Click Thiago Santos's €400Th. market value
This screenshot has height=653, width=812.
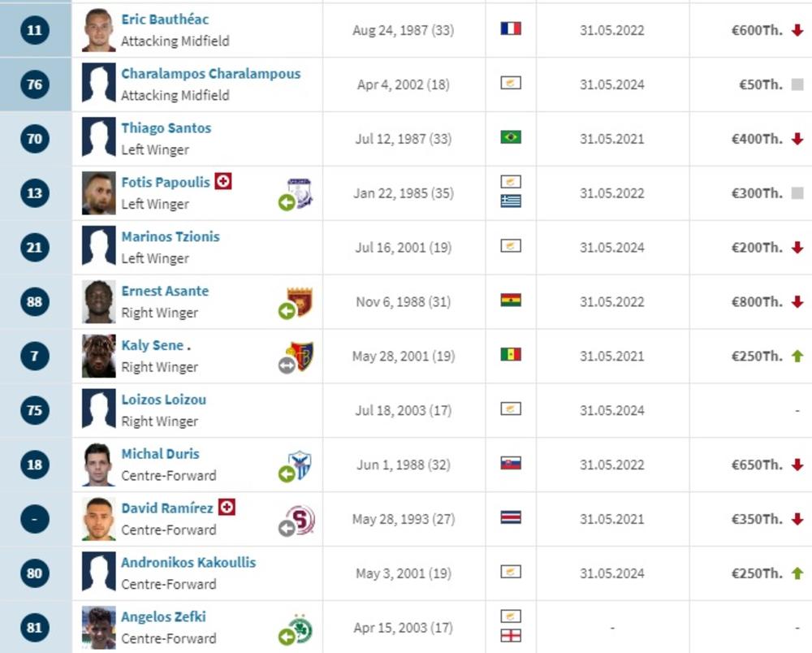[757, 139]
